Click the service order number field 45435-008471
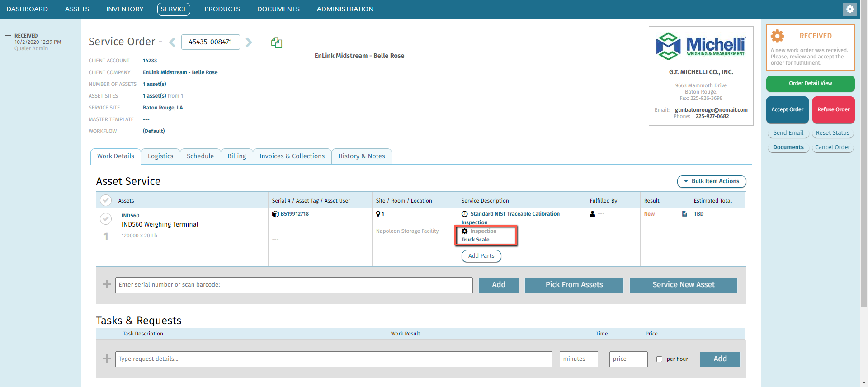This screenshot has height=387, width=868. (210, 42)
